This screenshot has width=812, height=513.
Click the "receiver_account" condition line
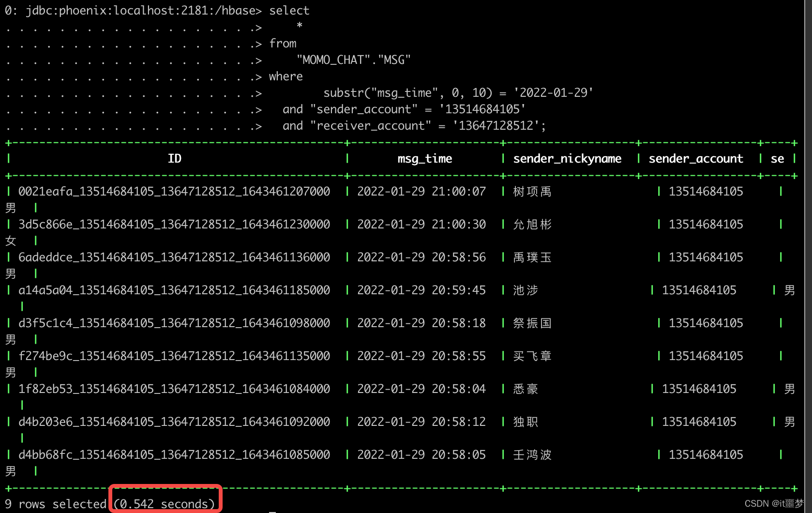[x=414, y=126]
